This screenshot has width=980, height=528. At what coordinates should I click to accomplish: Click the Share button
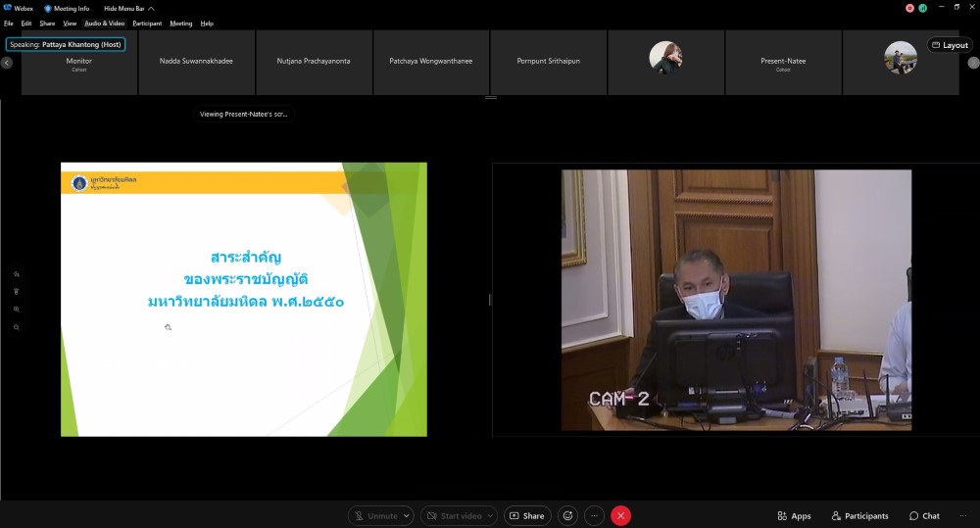526,515
